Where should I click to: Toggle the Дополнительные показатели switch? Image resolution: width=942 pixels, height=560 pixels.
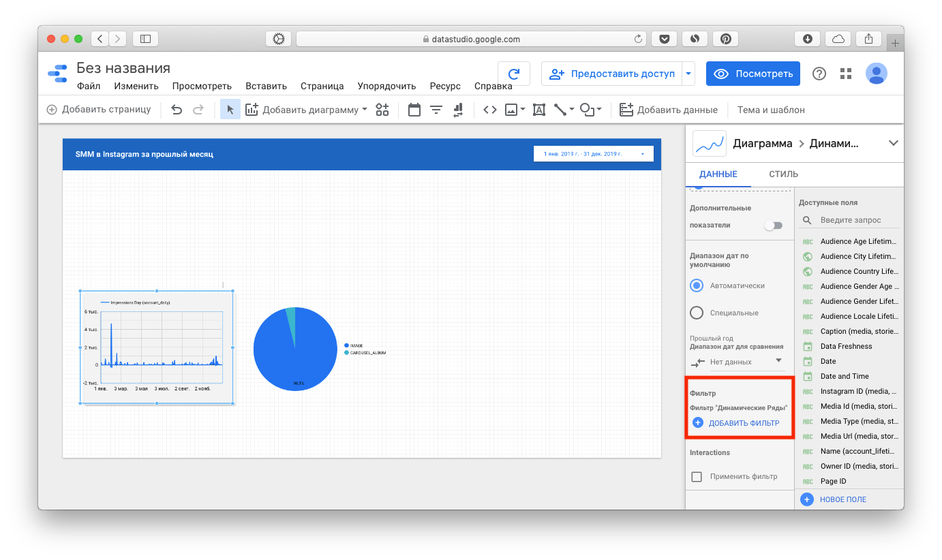773,225
